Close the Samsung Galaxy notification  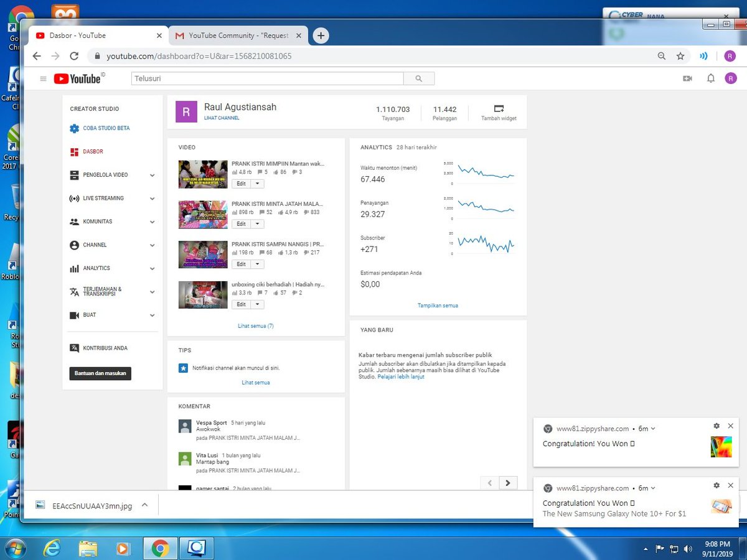pyautogui.click(x=731, y=485)
